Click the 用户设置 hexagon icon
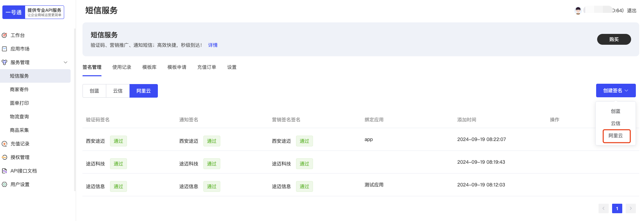 click(x=4, y=184)
